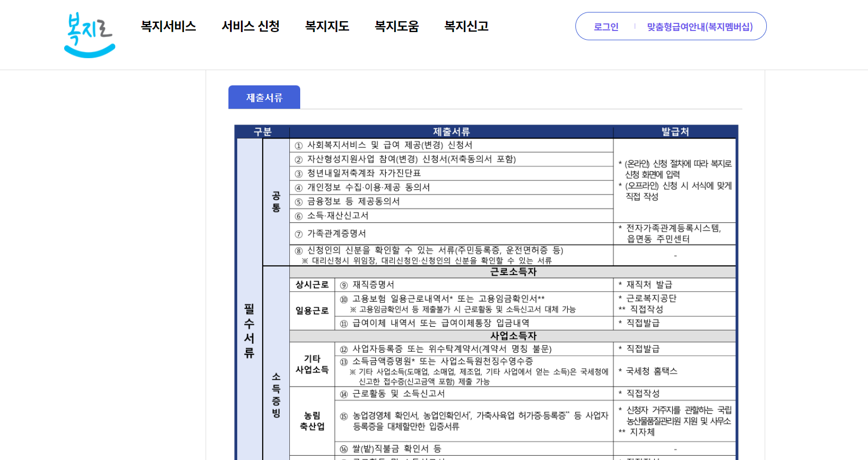Click the 상시근로 cell

[x=312, y=285]
